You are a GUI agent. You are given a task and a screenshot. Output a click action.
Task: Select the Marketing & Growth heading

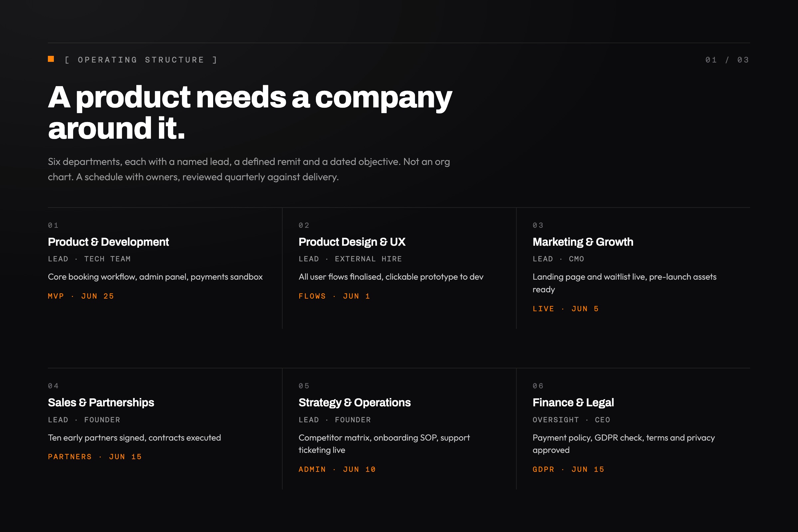[583, 242]
